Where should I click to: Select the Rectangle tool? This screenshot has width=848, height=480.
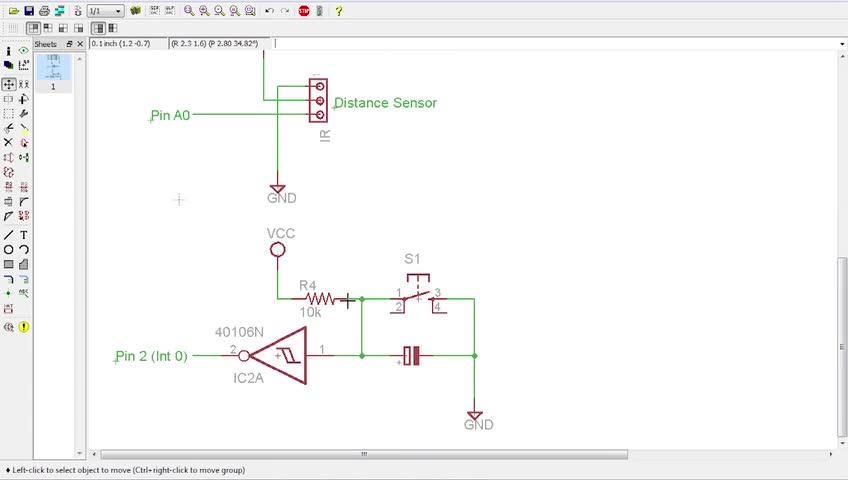pos(8,264)
